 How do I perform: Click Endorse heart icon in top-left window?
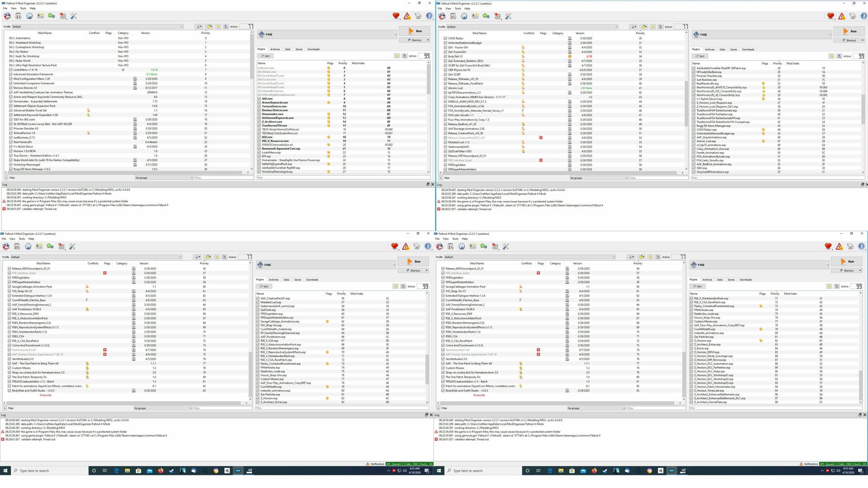[396, 16]
